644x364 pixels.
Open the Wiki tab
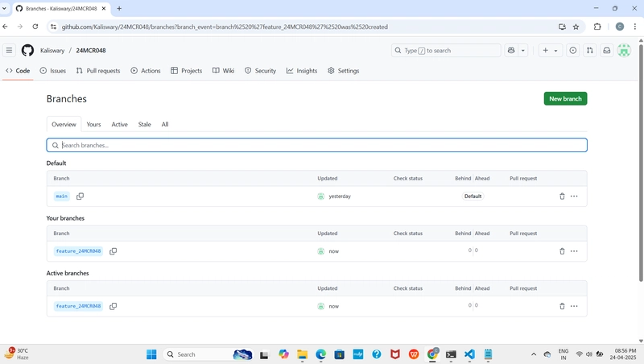pos(224,71)
